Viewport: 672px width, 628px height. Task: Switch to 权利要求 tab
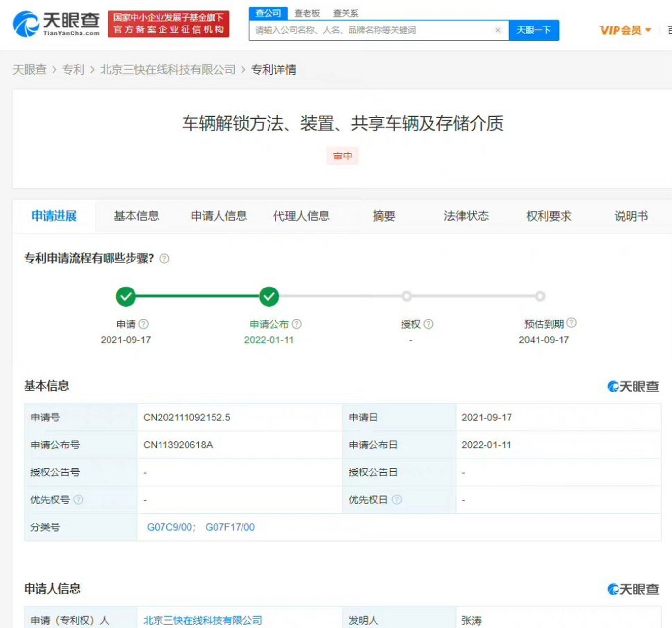pyautogui.click(x=549, y=216)
